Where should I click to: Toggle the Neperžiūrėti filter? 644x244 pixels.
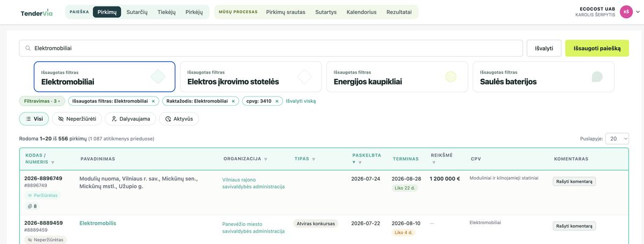[77, 119]
